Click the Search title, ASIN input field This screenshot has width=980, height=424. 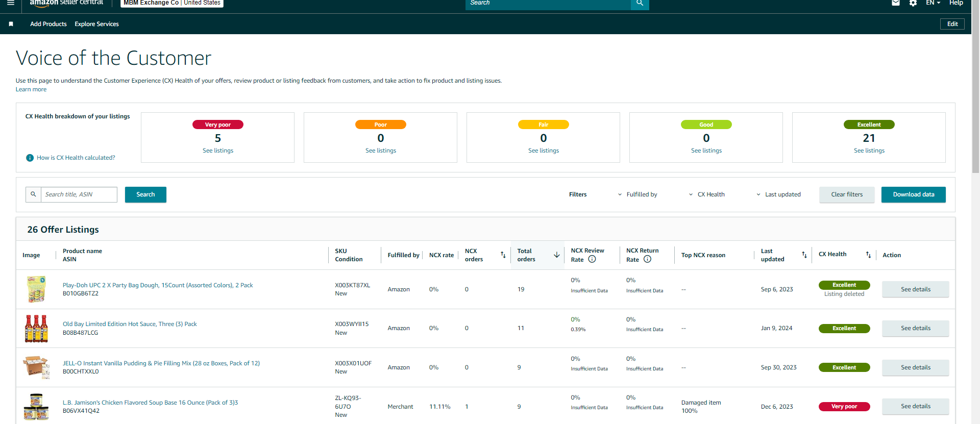click(x=79, y=194)
